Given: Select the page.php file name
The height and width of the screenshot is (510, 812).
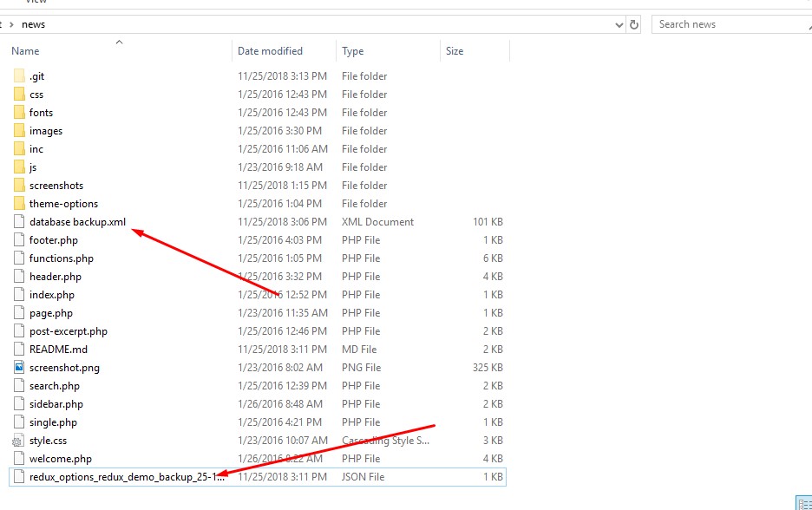Looking at the screenshot, I should [50, 313].
